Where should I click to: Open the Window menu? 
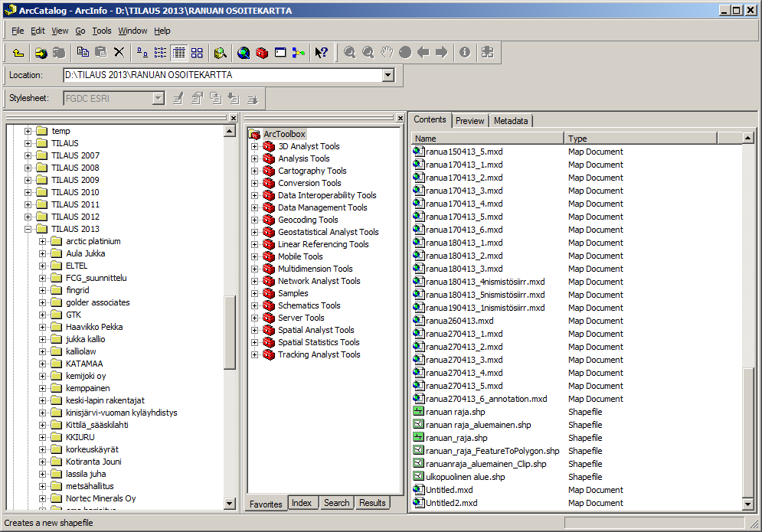(x=132, y=31)
